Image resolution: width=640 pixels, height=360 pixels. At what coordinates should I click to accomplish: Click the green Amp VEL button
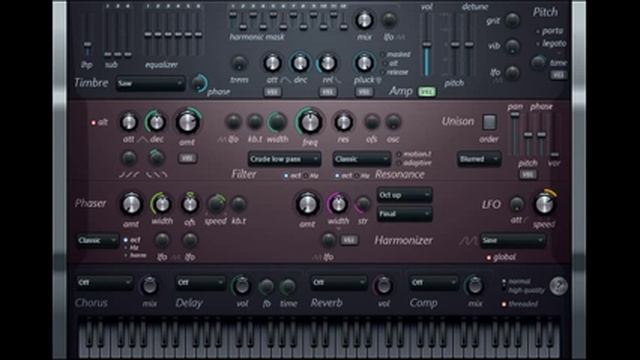click(427, 92)
